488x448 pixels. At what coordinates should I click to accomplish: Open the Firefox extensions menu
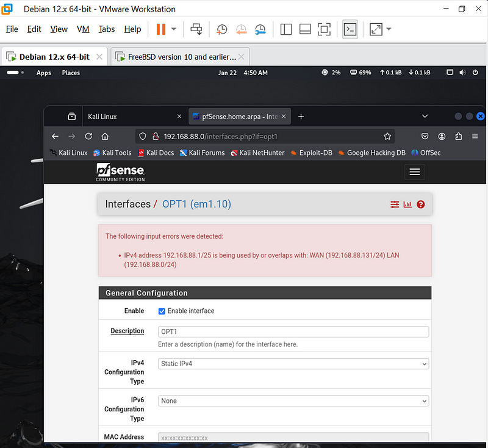point(459,136)
